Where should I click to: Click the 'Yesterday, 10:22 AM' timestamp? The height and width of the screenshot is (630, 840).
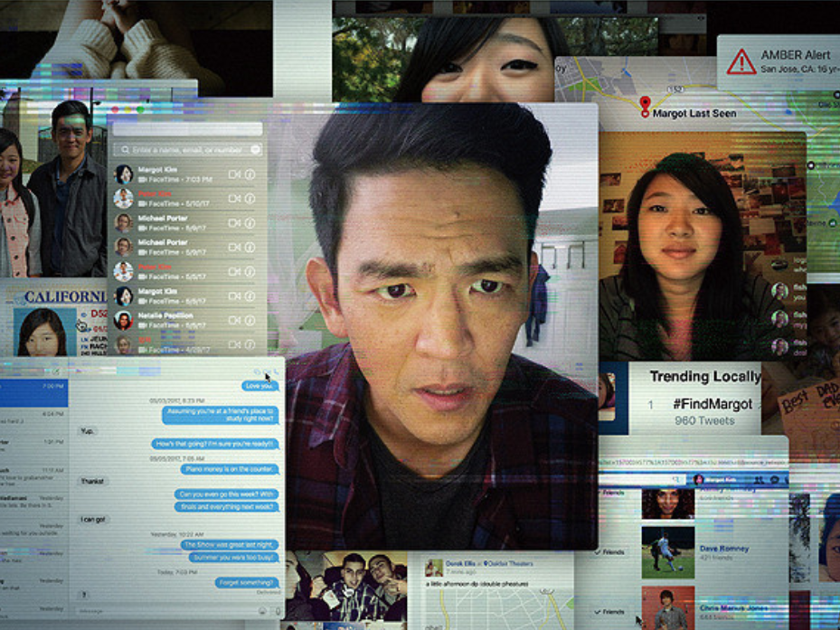[x=177, y=535]
